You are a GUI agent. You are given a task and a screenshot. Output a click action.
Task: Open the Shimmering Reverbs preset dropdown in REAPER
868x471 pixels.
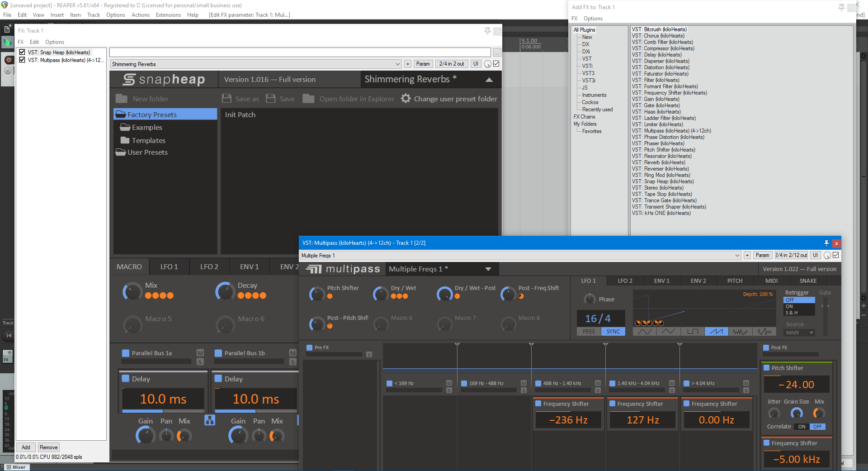tap(256, 64)
